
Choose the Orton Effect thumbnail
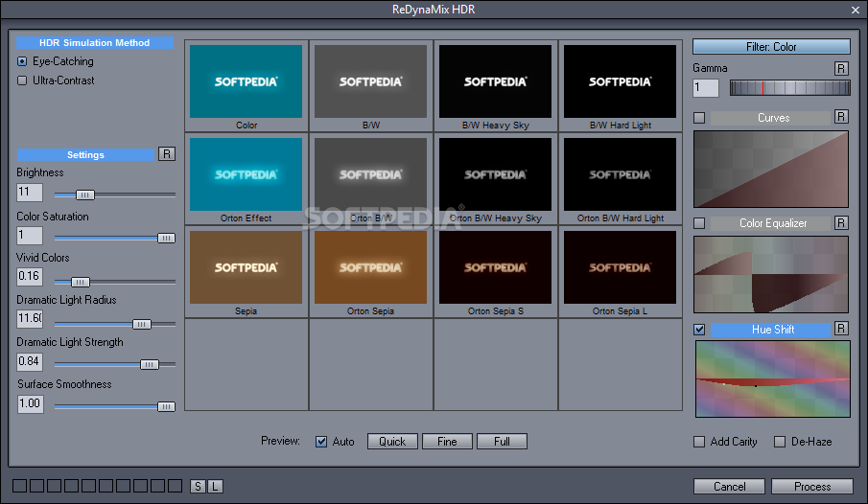(246, 174)
